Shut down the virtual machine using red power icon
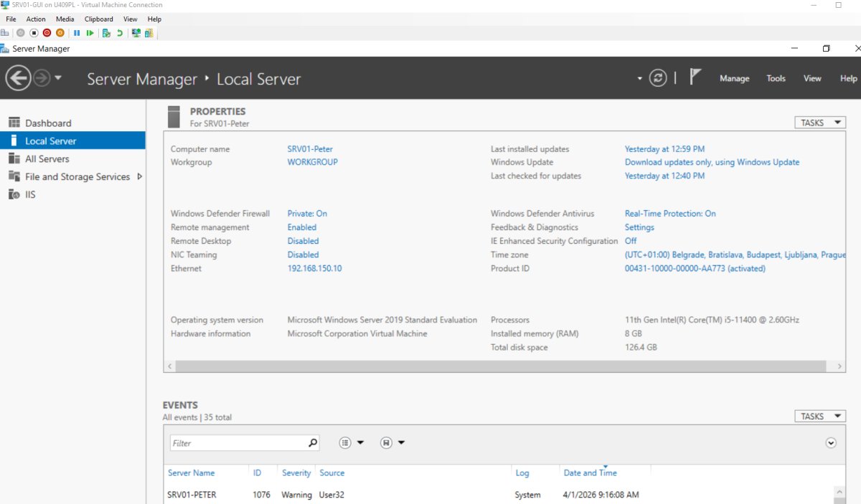The width and height of the screenshot is (861, 504). pyautogui.click(x=47, y=33)
